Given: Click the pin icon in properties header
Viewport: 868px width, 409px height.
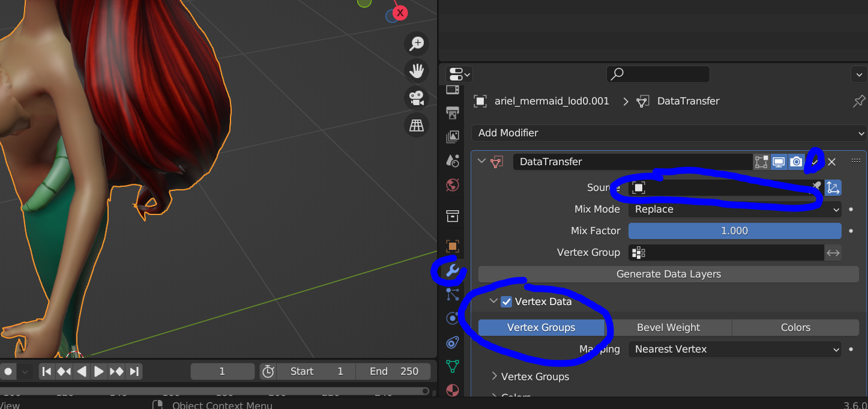Looking at the screenshot, I should [859, 101].
